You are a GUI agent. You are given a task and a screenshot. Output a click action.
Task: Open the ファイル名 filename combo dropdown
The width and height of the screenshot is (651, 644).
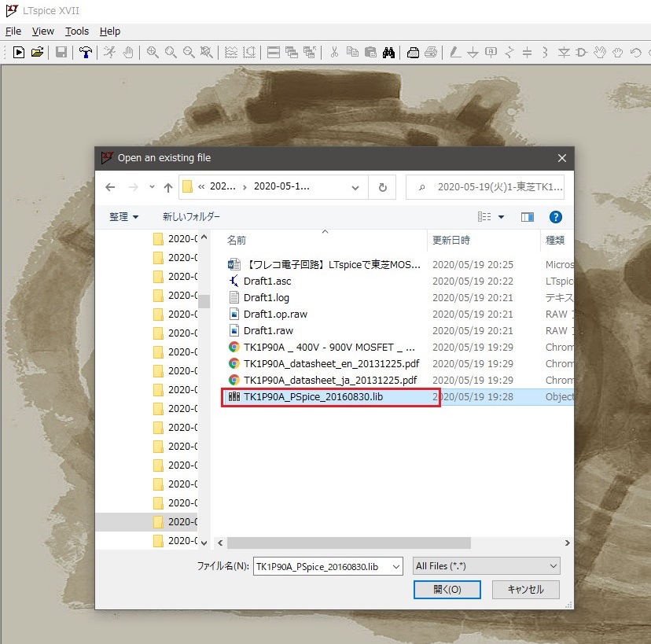pyautogui.click(x=396, y=566)
